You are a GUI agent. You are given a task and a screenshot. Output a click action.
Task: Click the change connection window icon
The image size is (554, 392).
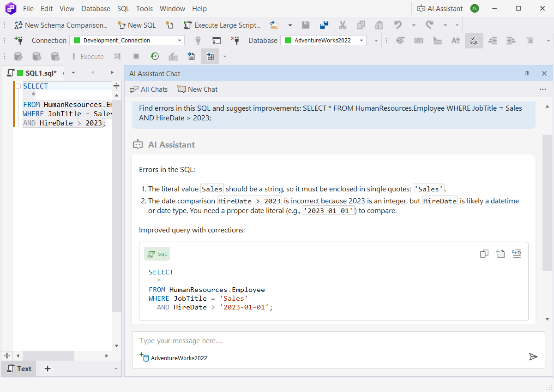point(217,40)
